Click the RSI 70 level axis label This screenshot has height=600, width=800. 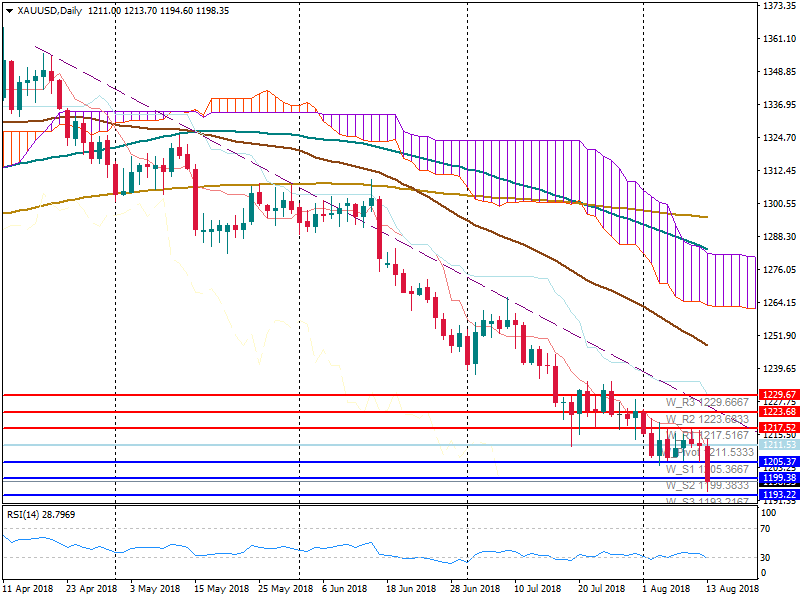click(x=768, y=528)
